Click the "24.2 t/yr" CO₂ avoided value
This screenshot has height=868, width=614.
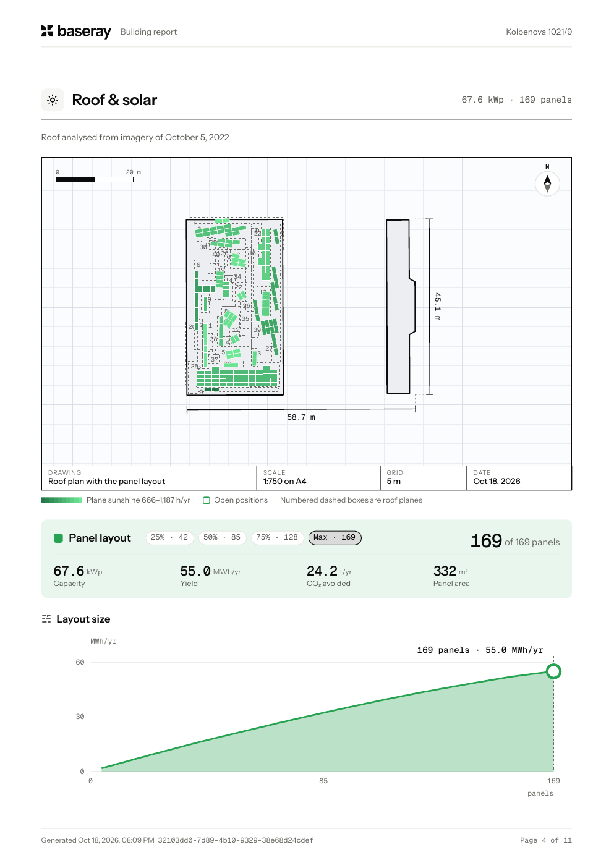(x=329, y=571)
